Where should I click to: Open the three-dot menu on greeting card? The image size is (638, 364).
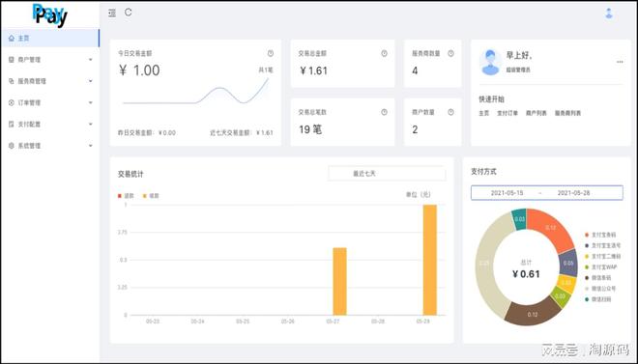click(620, 62)
